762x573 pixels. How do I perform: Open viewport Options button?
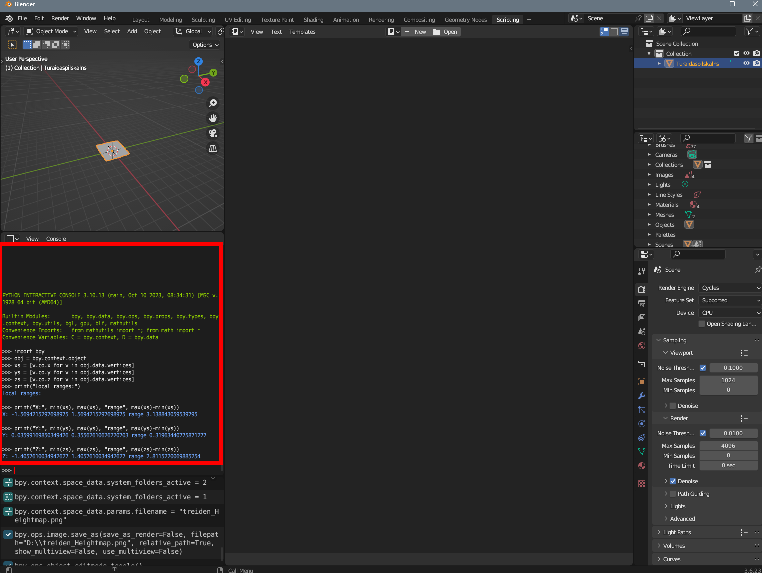coord(203,45)
